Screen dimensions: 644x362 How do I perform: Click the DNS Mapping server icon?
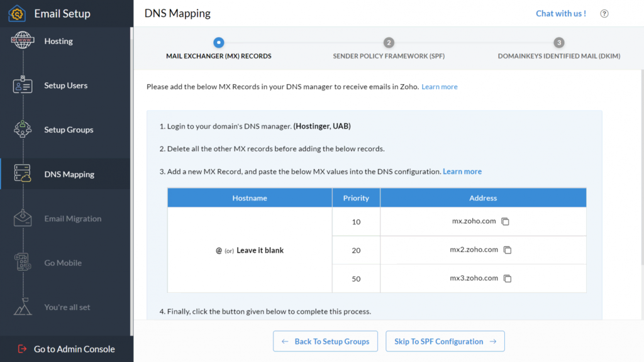pyautogui.click(x=23, y=174)
